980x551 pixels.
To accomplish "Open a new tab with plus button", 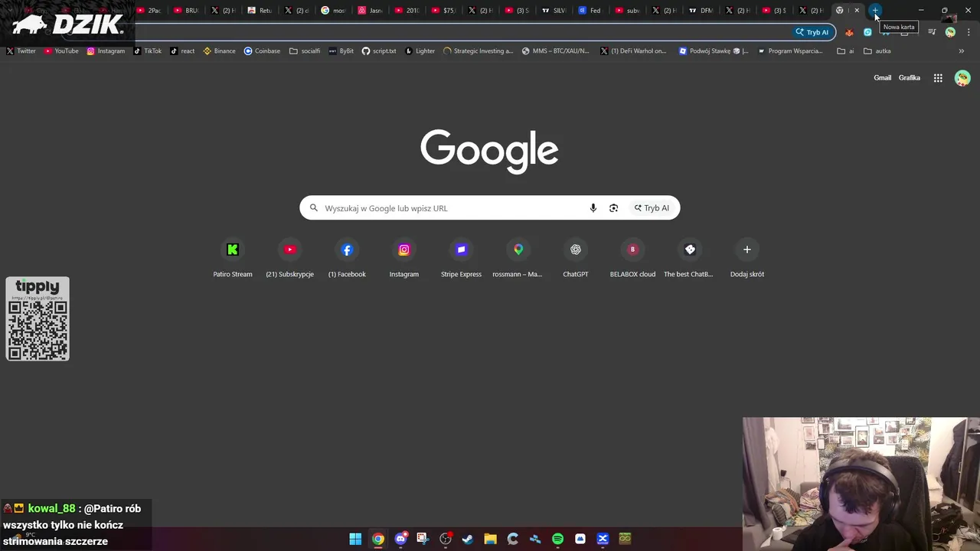I will (875, 11).
